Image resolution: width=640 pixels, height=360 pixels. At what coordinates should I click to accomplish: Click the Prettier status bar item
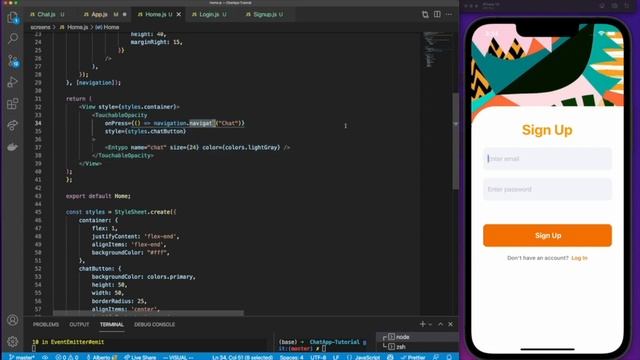coord(413,357)
